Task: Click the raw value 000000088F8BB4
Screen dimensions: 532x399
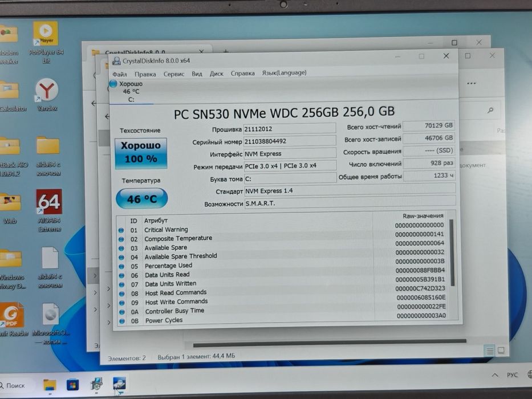Action: 420,270
